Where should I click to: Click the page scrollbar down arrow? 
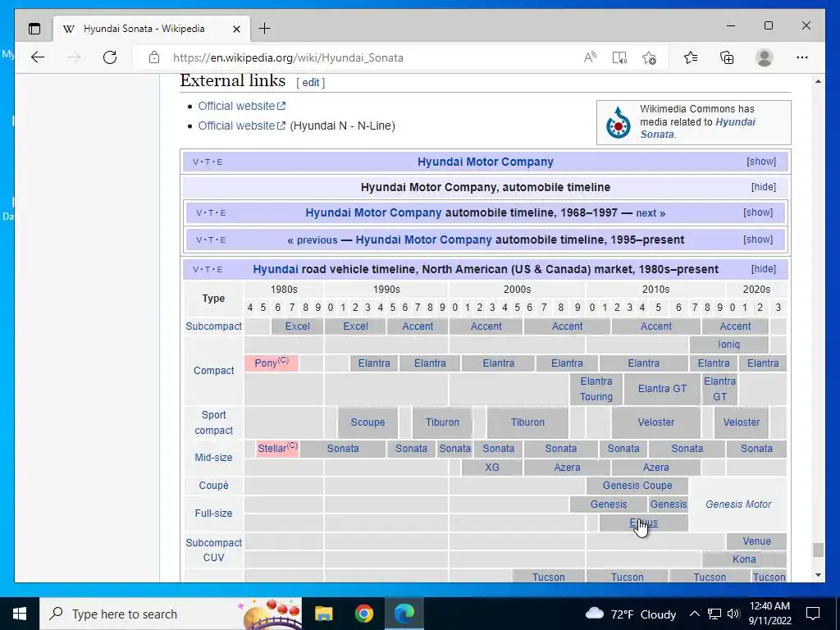[x=818, y=575]
